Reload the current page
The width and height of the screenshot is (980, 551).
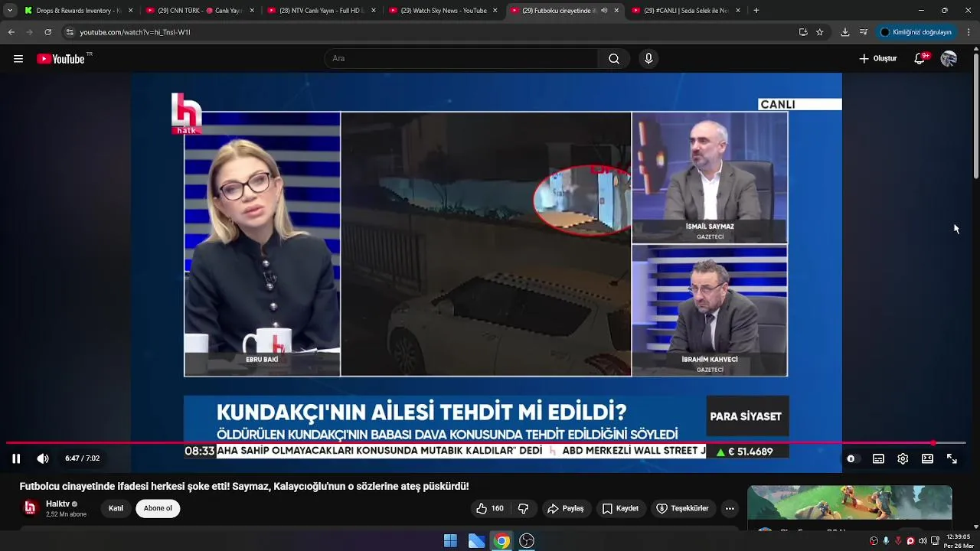(x=47, y=32)
